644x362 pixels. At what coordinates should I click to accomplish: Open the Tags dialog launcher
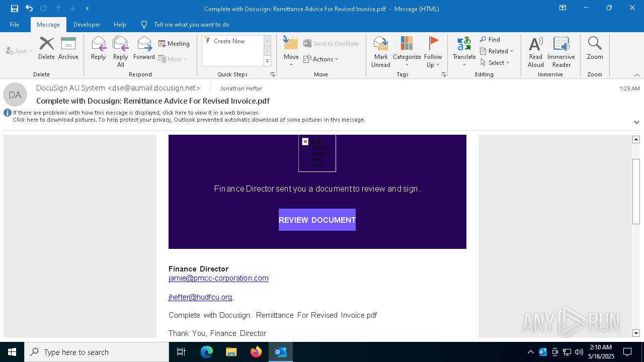pos(444,74)
